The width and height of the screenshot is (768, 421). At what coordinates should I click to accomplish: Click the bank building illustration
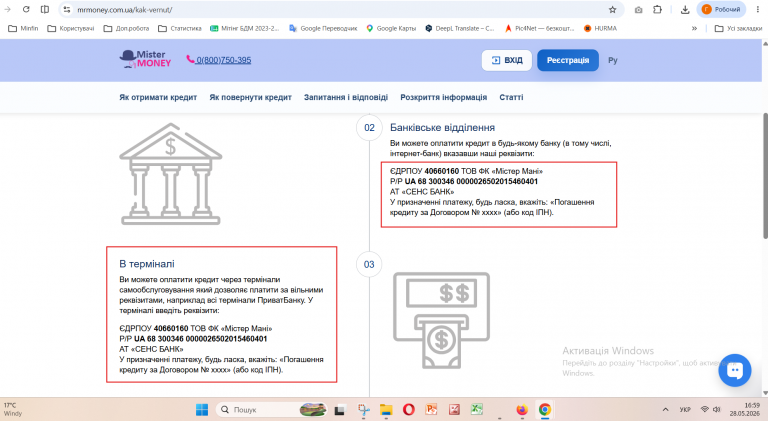coord(170,174)
